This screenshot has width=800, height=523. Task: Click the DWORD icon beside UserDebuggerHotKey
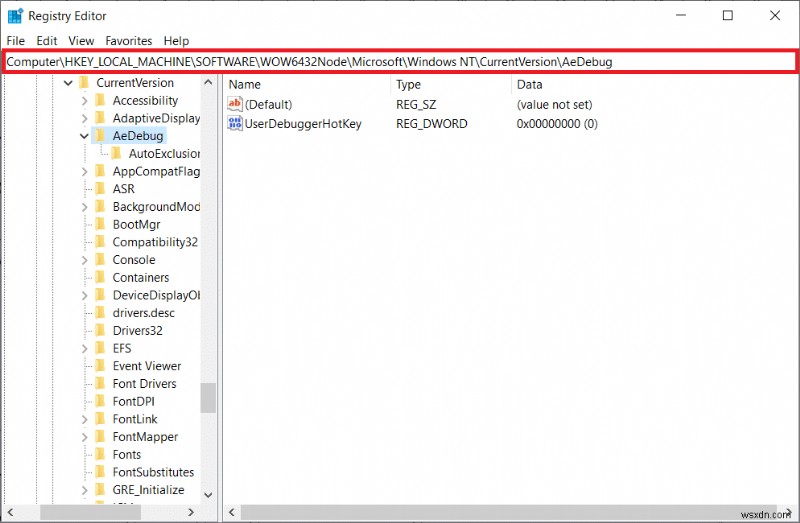point(235,123)
